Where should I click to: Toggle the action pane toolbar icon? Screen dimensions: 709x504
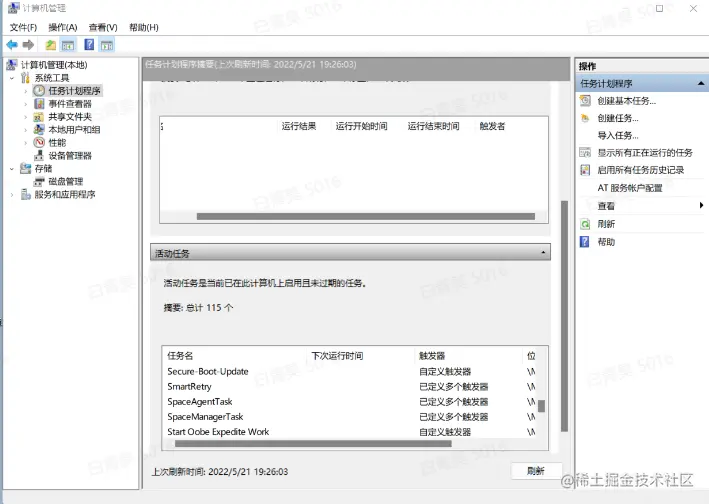[107, 45]
